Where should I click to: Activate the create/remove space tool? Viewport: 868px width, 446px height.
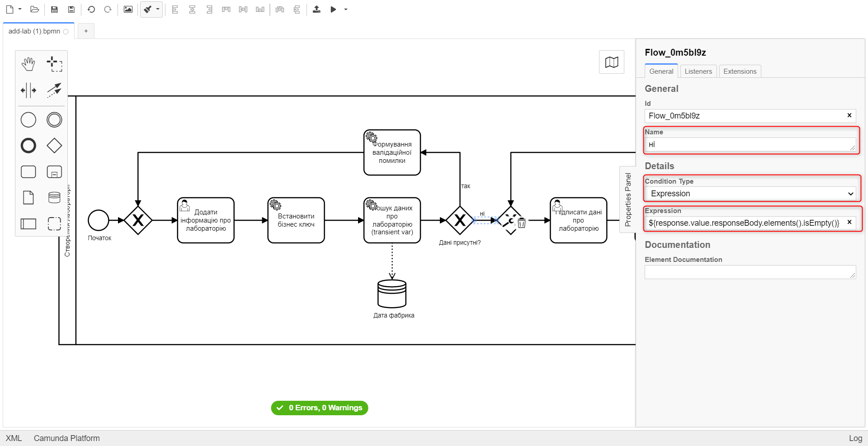coord(28,90)
